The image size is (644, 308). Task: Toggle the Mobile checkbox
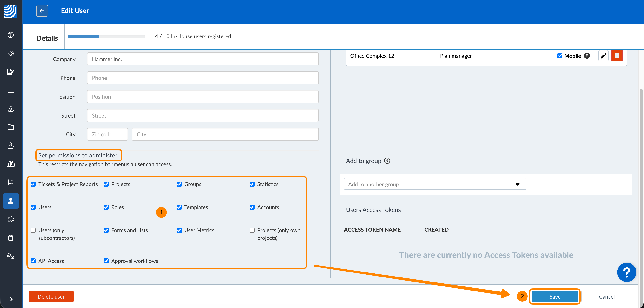560,56
